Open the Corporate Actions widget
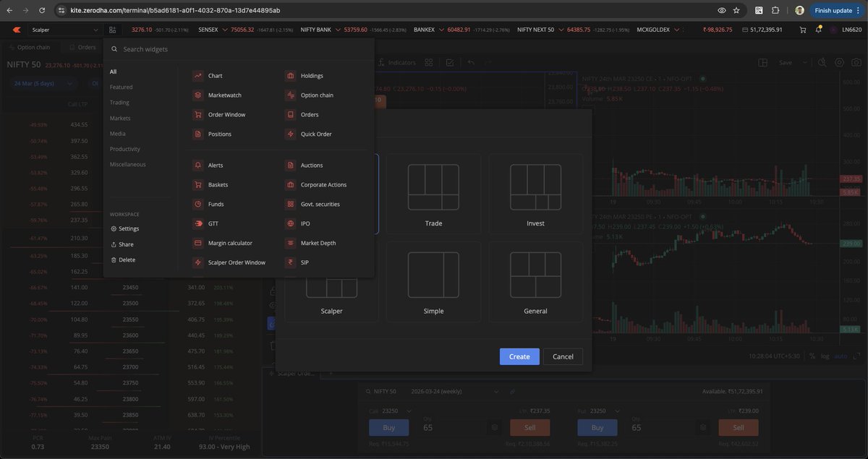 tap(317, 185)
